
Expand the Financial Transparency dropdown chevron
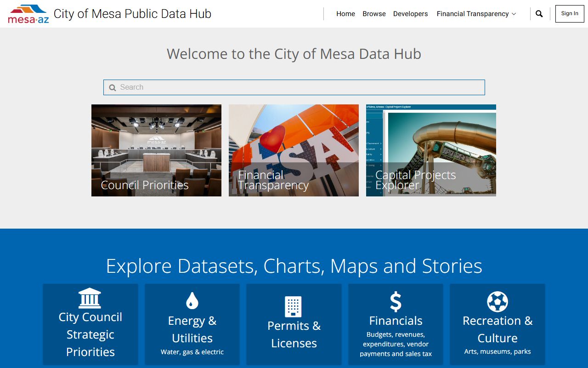coord(514,14)
